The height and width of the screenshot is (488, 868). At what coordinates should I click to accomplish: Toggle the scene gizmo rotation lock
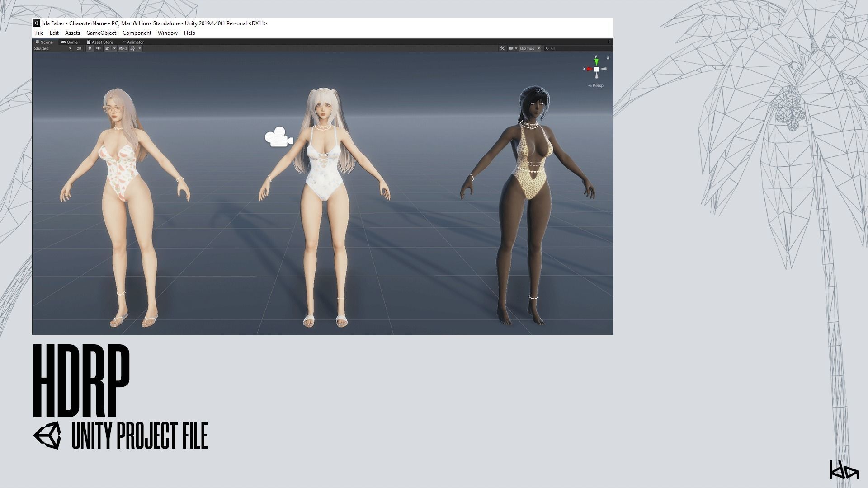[608, 58]
